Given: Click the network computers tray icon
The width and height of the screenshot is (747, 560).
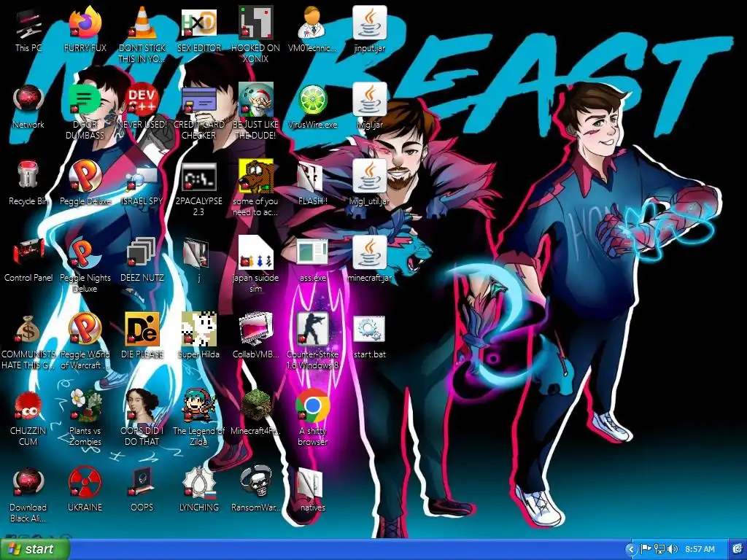Looking at the screenshot, I should (x=659, y=550).
